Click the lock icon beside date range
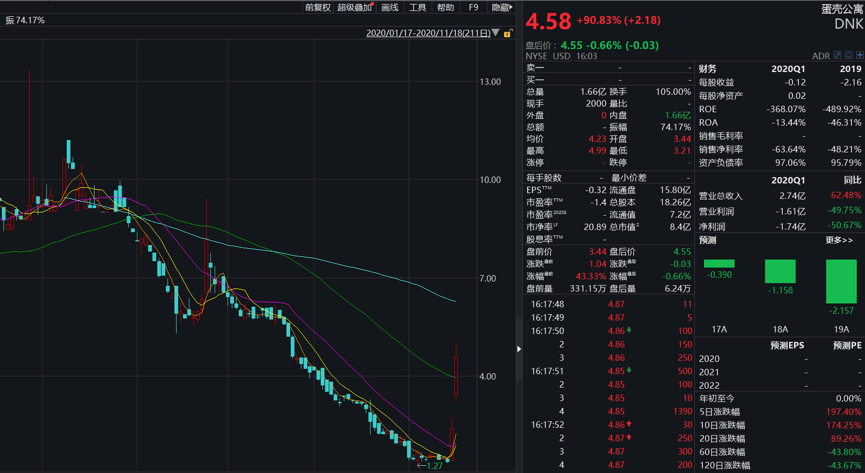 coord(508,34)
